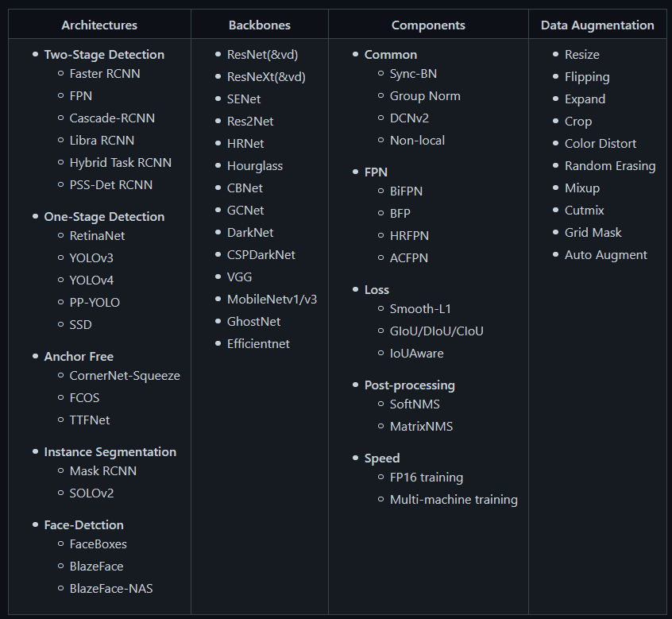Click CSPDarkNet in Backbones column
Screen dimensions: 672x619
[x=261, y=255]
